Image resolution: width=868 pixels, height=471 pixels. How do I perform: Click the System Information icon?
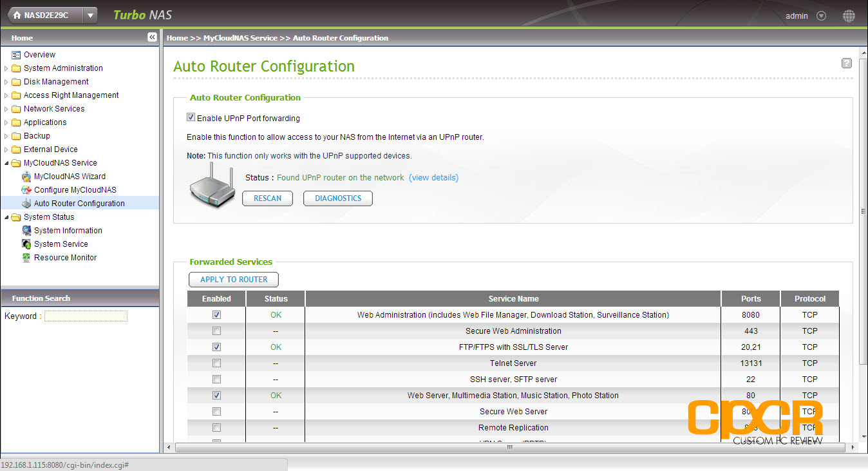click(26, 231)
